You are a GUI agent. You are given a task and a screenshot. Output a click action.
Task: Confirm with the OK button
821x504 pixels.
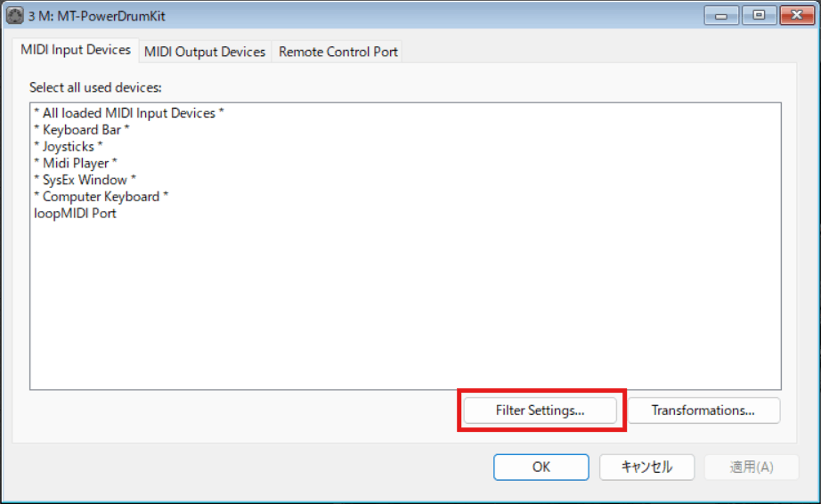(541, 467)
